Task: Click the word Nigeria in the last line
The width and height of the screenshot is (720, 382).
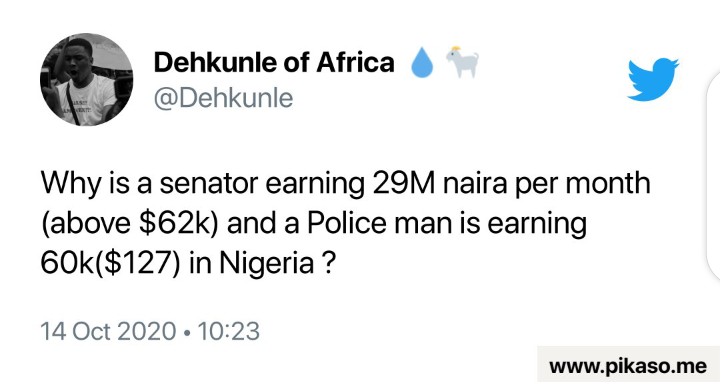Action: [267, 264]
